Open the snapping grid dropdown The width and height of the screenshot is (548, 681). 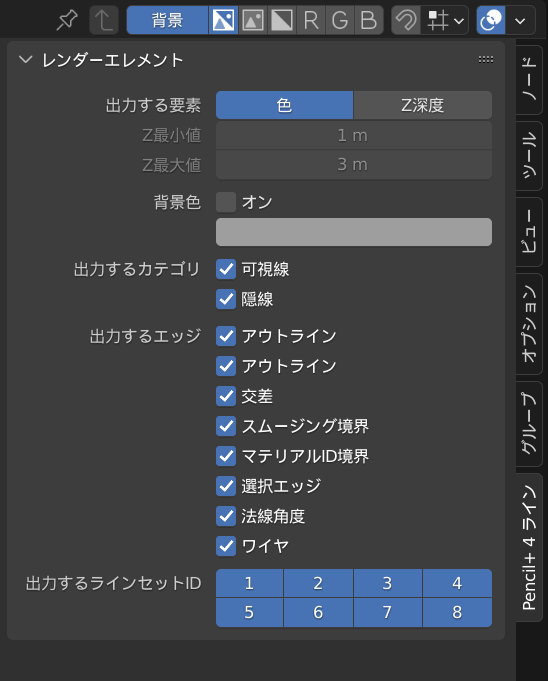(445, 20)
